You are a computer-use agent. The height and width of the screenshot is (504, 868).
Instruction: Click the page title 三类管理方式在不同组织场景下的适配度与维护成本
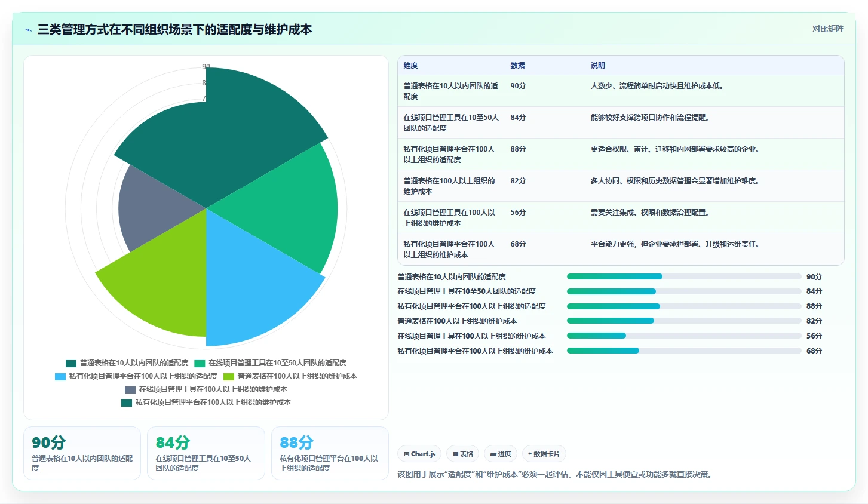(174, 30)
